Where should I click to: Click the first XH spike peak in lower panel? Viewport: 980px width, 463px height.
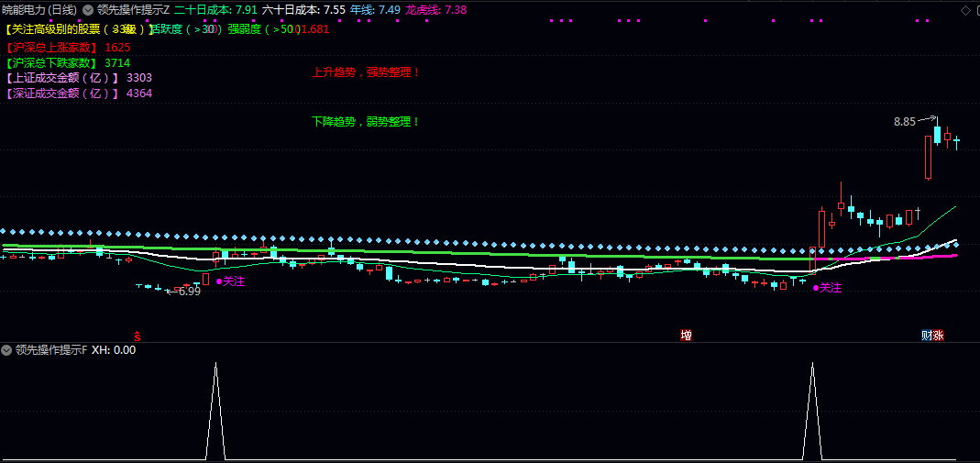tap(215, 364)
